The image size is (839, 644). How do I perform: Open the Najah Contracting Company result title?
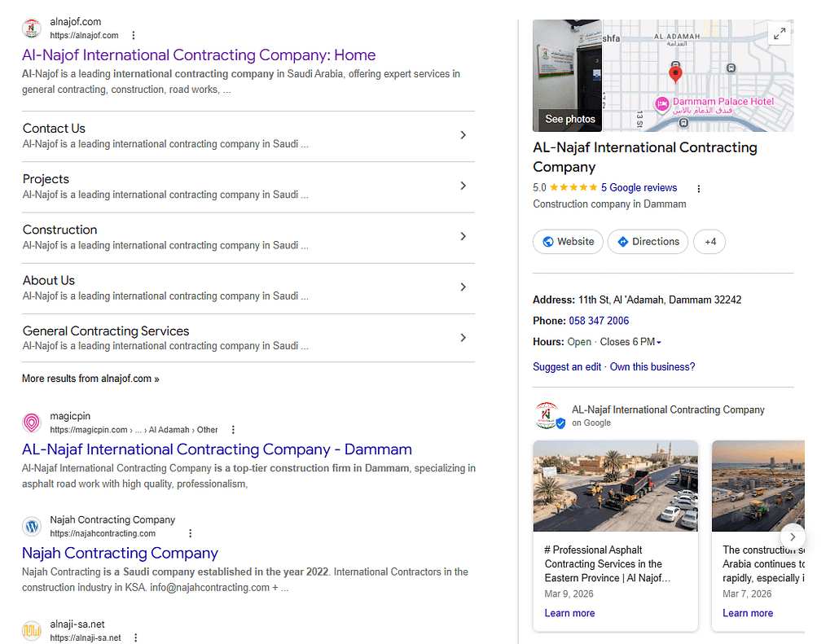(x=120, y=553)
